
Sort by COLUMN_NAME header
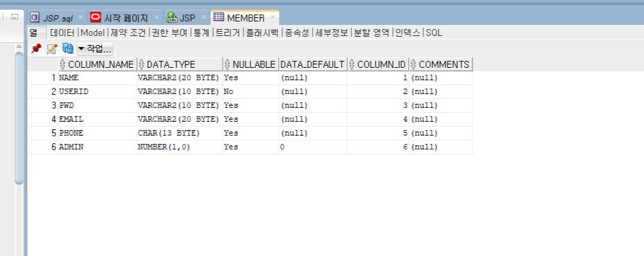coord(98,64)
